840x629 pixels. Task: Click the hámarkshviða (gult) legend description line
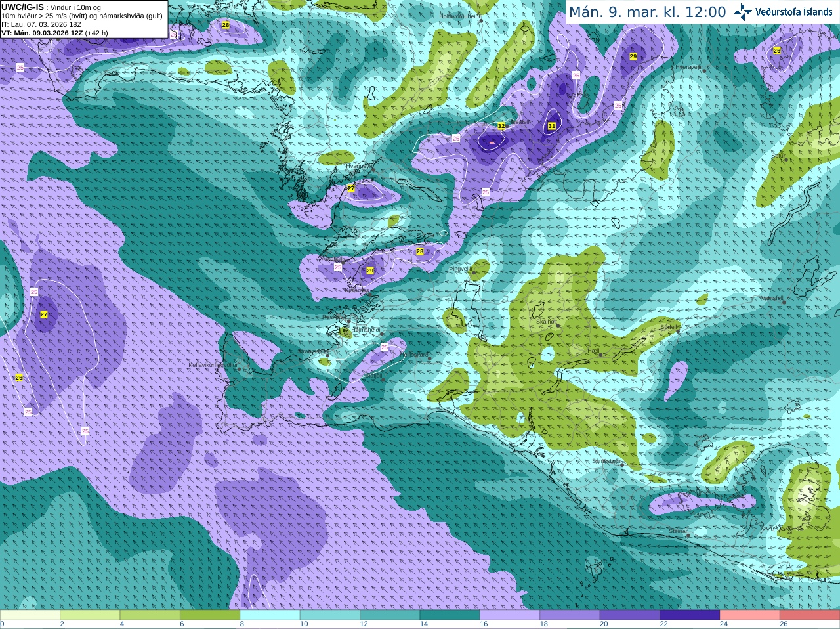click(82, 16)
